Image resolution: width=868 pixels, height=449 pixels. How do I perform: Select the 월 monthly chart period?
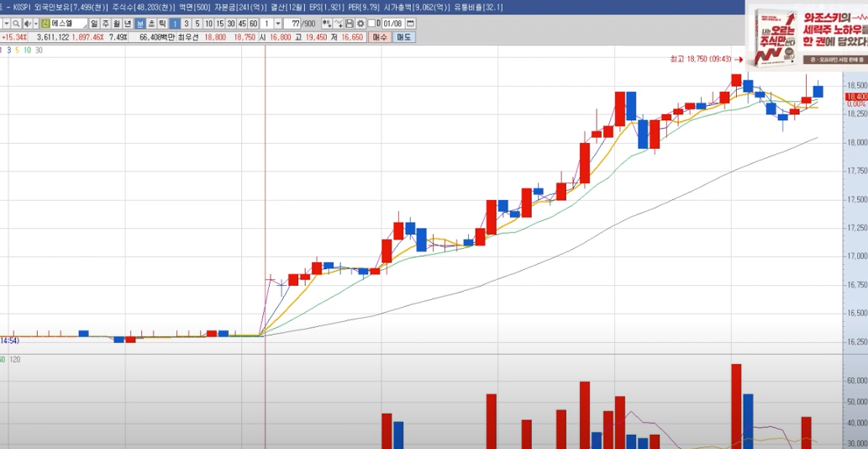pos(116,24)
